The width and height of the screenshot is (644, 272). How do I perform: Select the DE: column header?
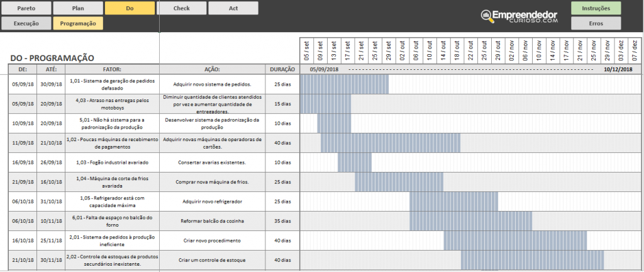click(x=23, y=69)
